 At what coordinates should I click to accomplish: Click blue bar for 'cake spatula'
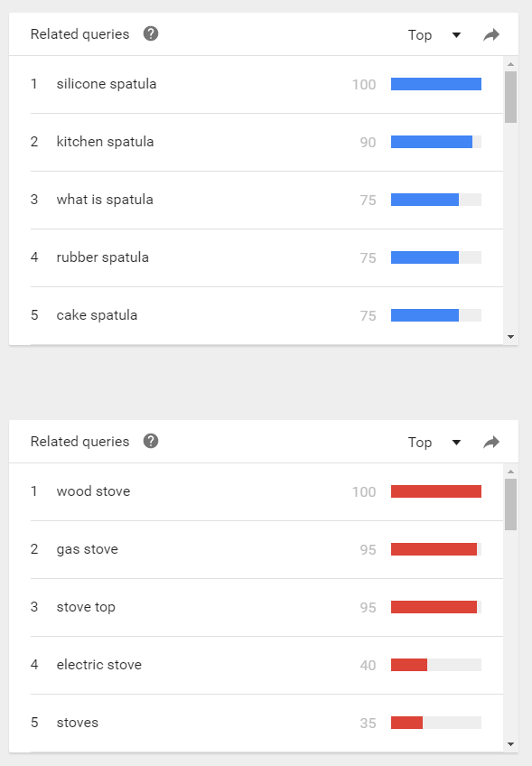click(425, 315)
